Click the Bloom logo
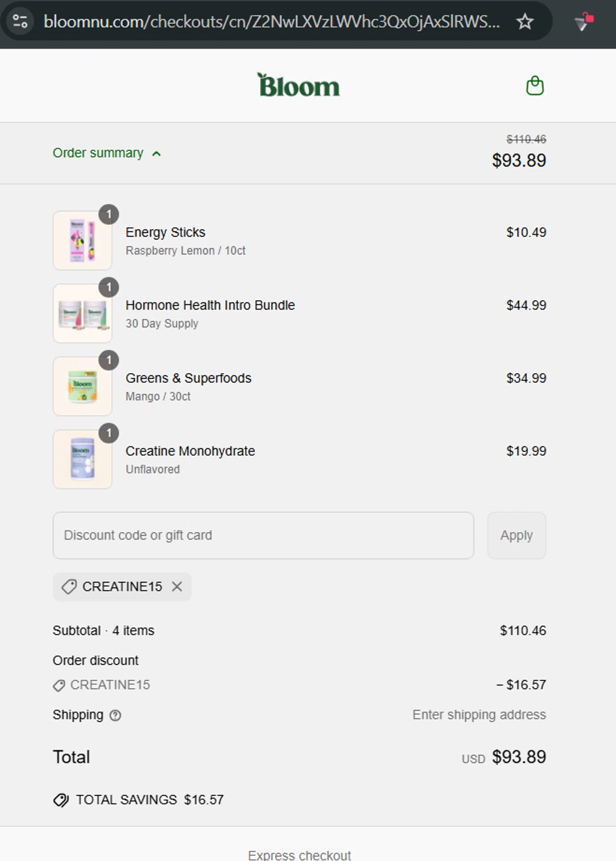This screenshot has height=861, width=616. click(299, 86)
